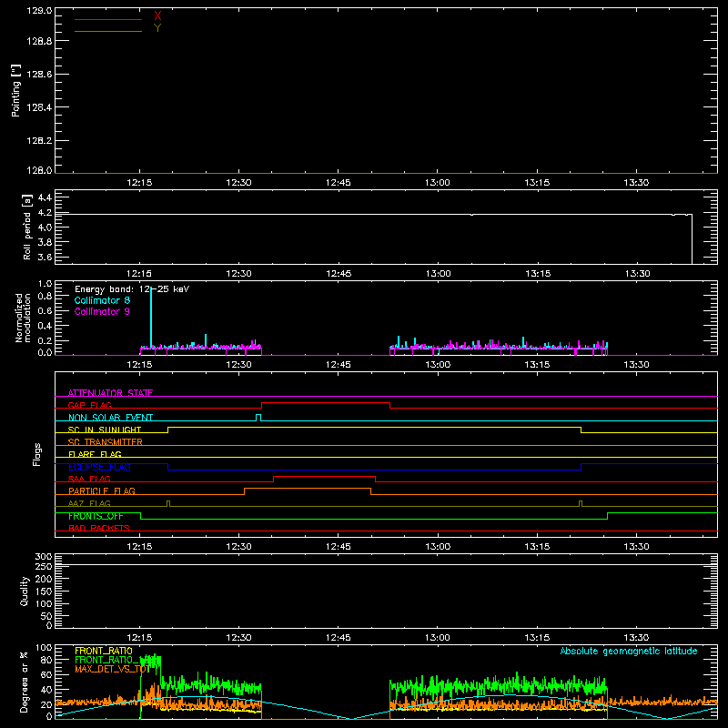Click the Roll period axis title
The height and width of the screenshot is (728, 728).
tap(27, 227)
